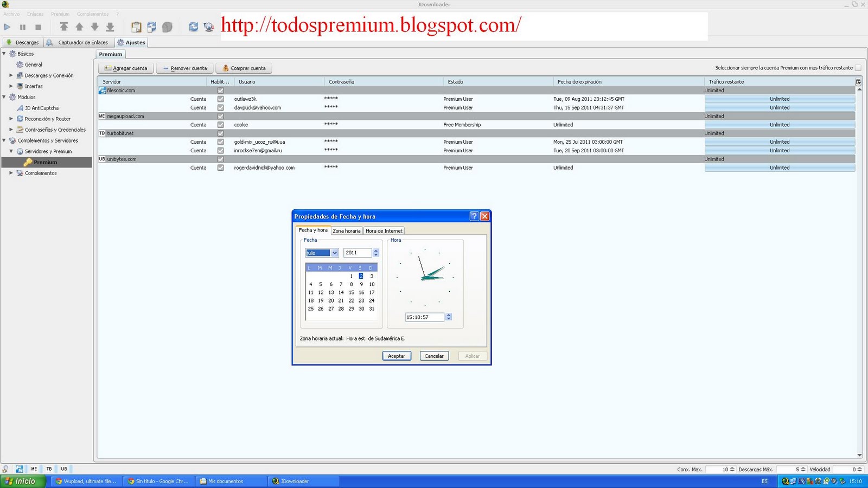Screen dimensions: 868x488
Task: Click the blue refresh arrows toolbar icon
Action: pyautogui.click(x=193, y=27)
